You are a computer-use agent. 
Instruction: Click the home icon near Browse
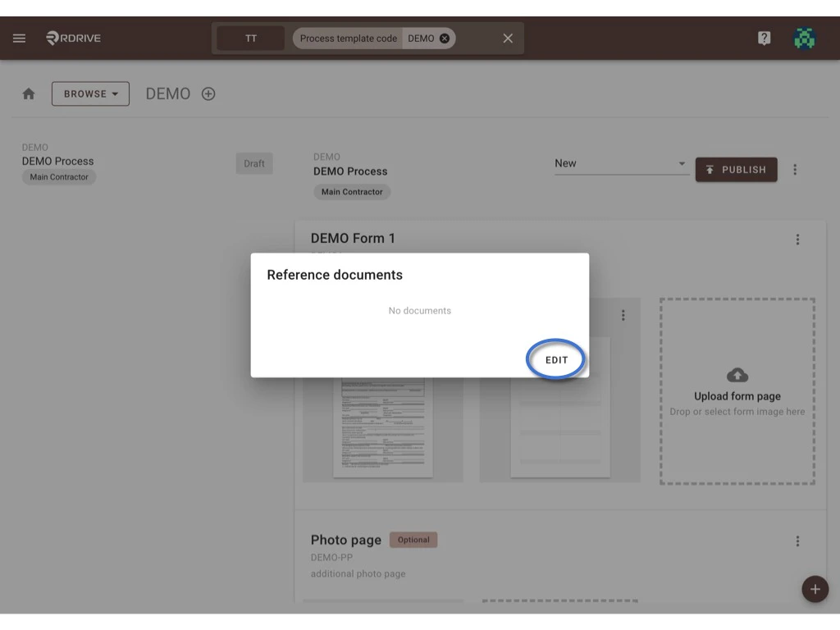click(28, 93)
